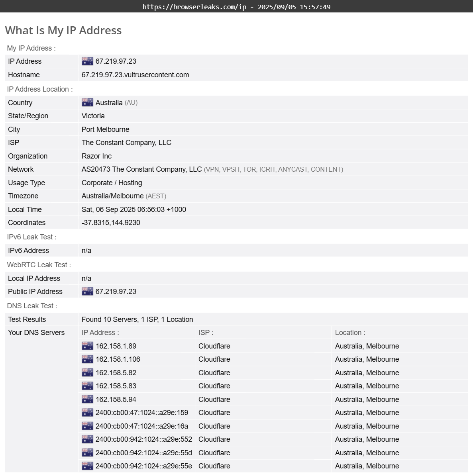
Task: Click the flag next to DNS server 162.158.1.106
Action: [87, 359]
